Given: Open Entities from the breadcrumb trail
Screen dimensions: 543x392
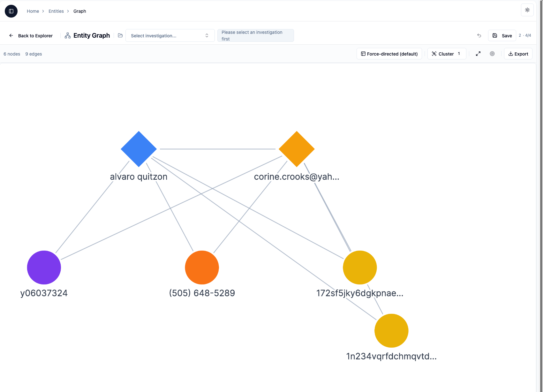Looking at the screenshot, I should pos(56,11).
